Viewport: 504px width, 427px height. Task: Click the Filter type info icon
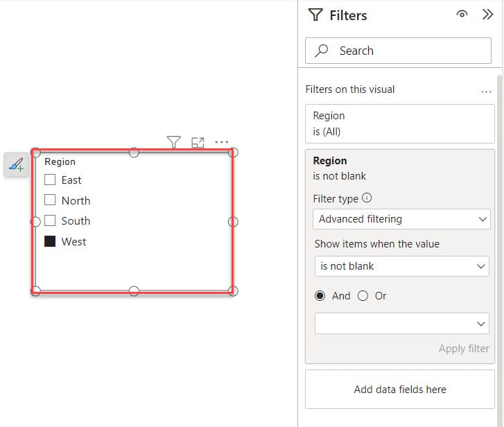point(367,198)
